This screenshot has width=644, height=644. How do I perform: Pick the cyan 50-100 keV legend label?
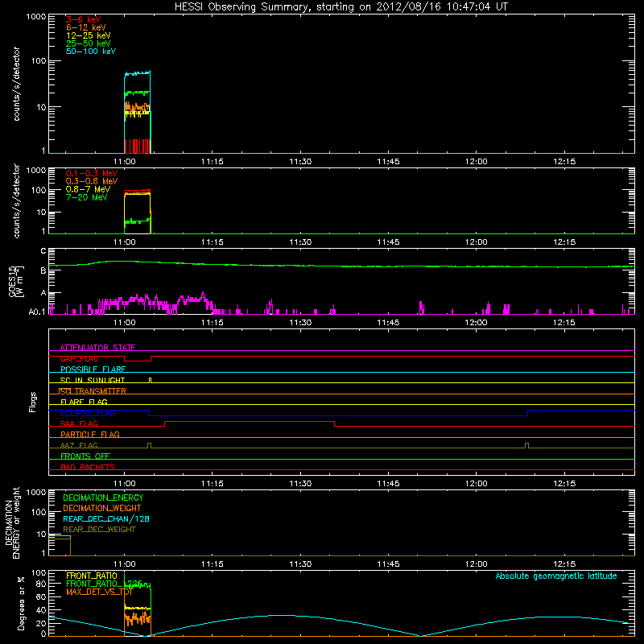point(90,52)
